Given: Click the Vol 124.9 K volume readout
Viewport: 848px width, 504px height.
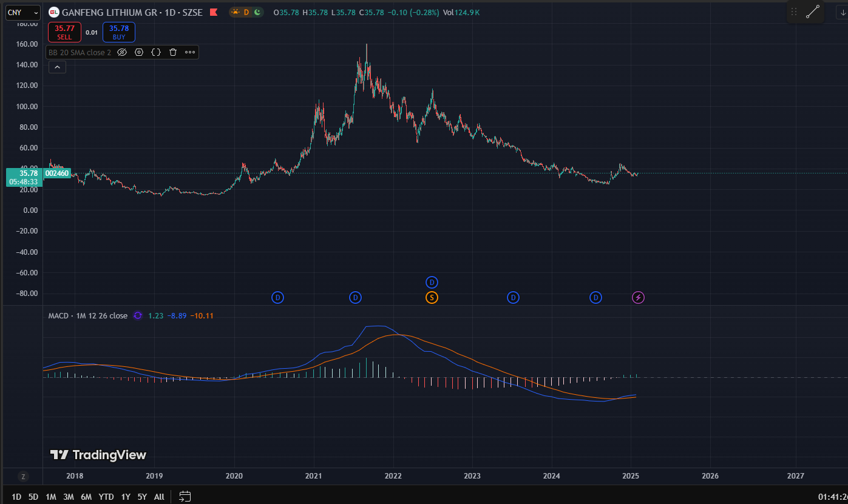Looking at the screenshot, I should (x=461, y=12).
